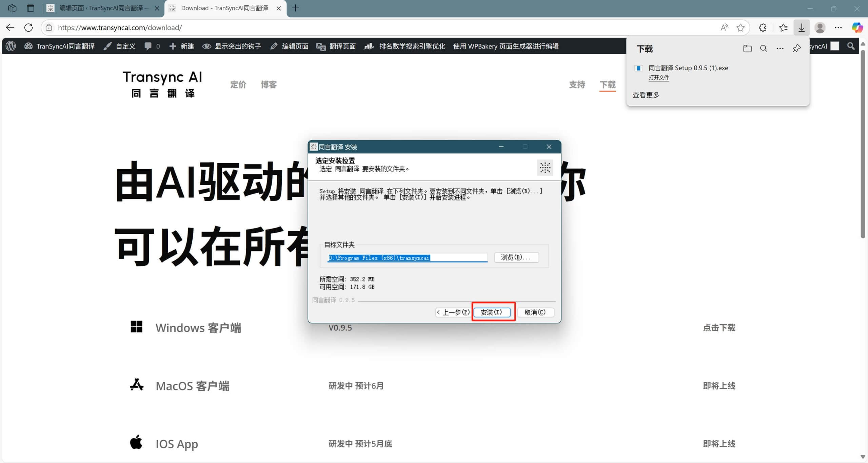
Task: Search downloads with magnifier icon
Action: click(764, 49)
